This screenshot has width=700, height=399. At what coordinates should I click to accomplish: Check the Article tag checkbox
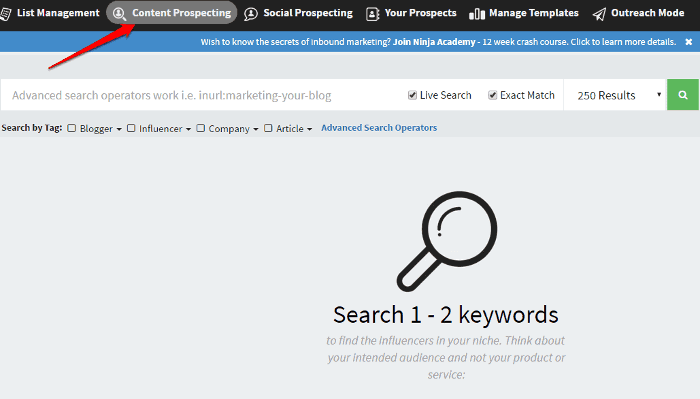[268, 128]
